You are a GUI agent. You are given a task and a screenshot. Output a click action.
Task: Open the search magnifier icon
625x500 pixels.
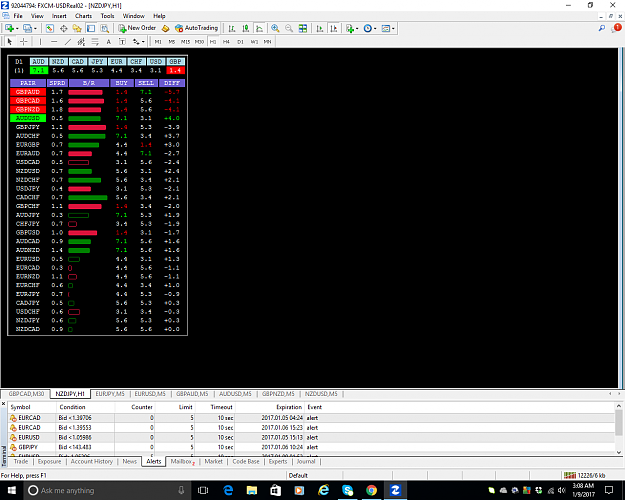coord(602,28)
